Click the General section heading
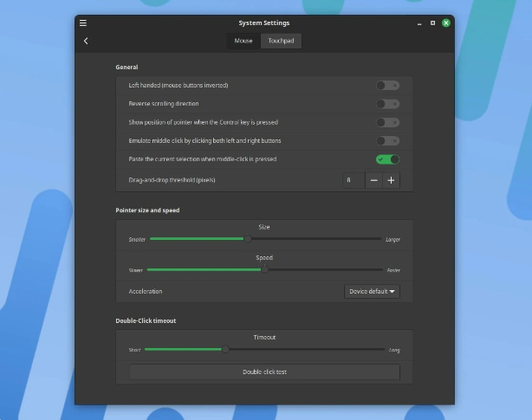The image size is (532, 420). click(x=127, y=68)
